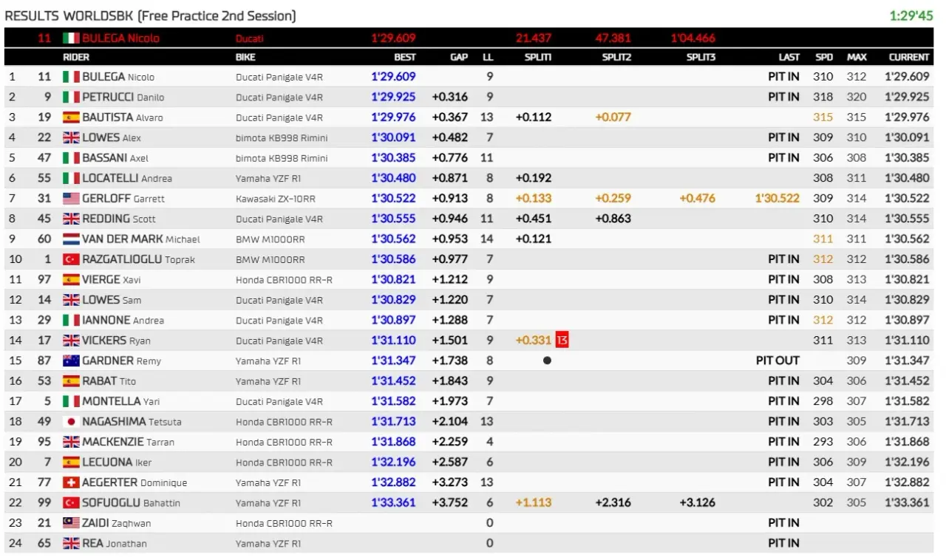Click gap value +0.367 for Bautista
This screenshot has height=560, width=946.
(x=450, y=117)
